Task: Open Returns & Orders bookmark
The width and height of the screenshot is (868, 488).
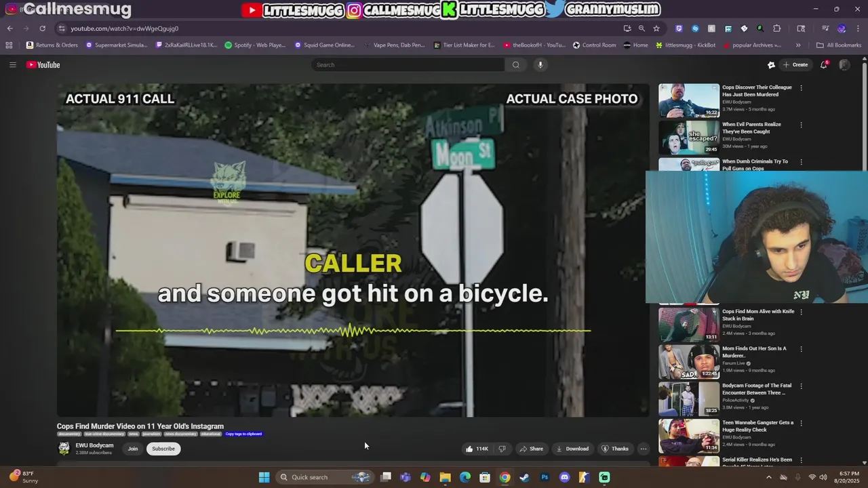Action: (x=52, y=45)
